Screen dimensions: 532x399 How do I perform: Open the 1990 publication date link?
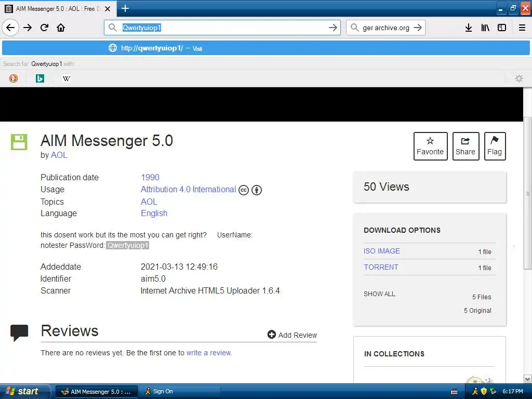150,178
